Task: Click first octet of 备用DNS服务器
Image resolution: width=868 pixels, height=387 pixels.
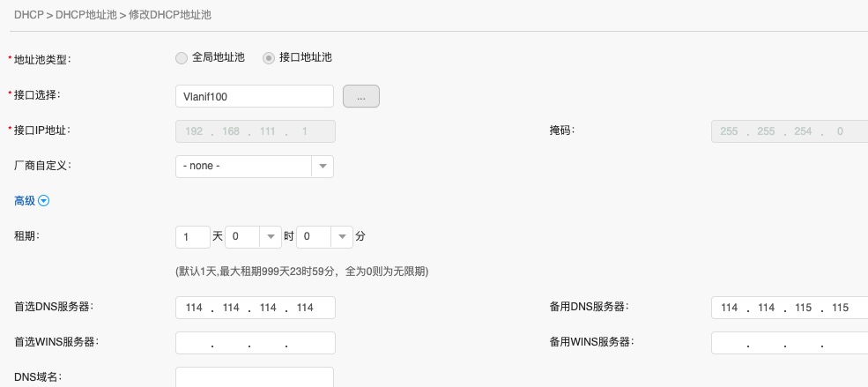Action: click(x=730, y=308)
